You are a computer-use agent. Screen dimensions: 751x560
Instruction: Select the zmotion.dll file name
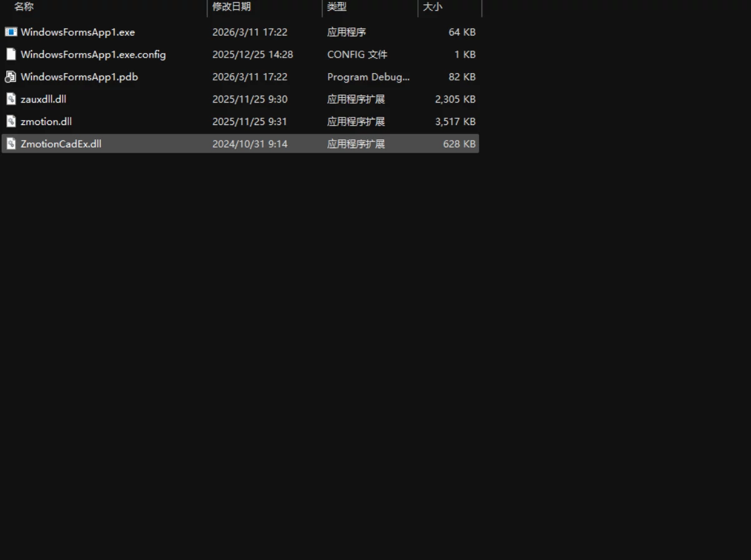tap(46, 121)
